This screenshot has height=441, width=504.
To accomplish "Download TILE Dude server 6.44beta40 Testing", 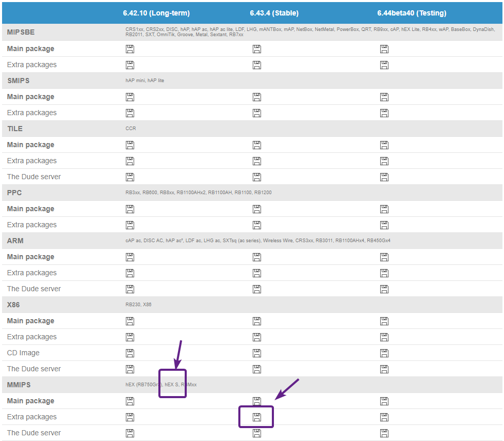I will [384, 177].
